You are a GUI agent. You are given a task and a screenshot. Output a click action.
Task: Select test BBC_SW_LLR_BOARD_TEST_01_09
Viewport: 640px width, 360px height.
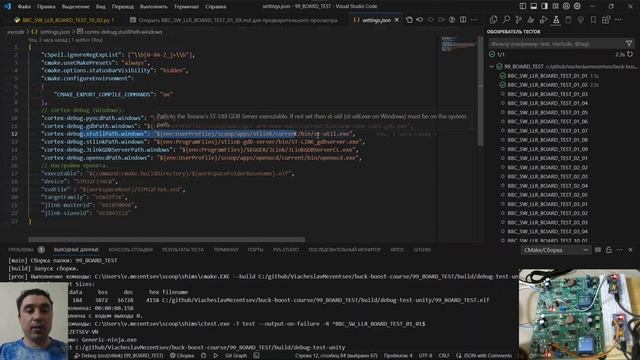click(x=547, y=149)
